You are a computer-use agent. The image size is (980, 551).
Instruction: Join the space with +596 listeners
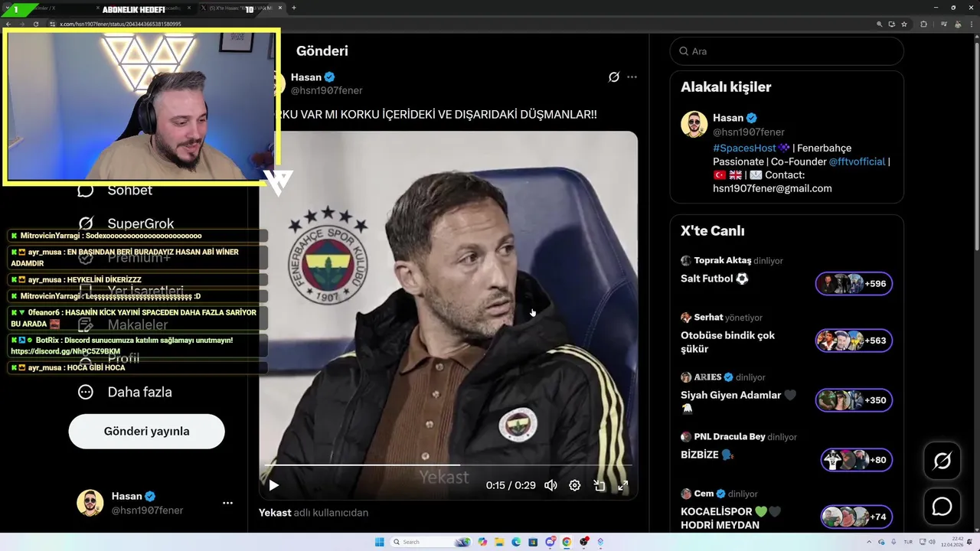[x=854, y=284]
